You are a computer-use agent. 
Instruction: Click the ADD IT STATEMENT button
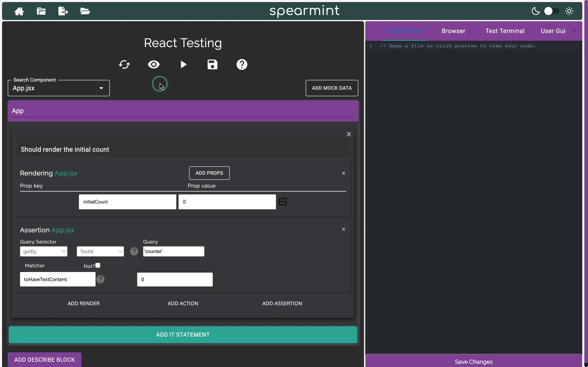183,334
